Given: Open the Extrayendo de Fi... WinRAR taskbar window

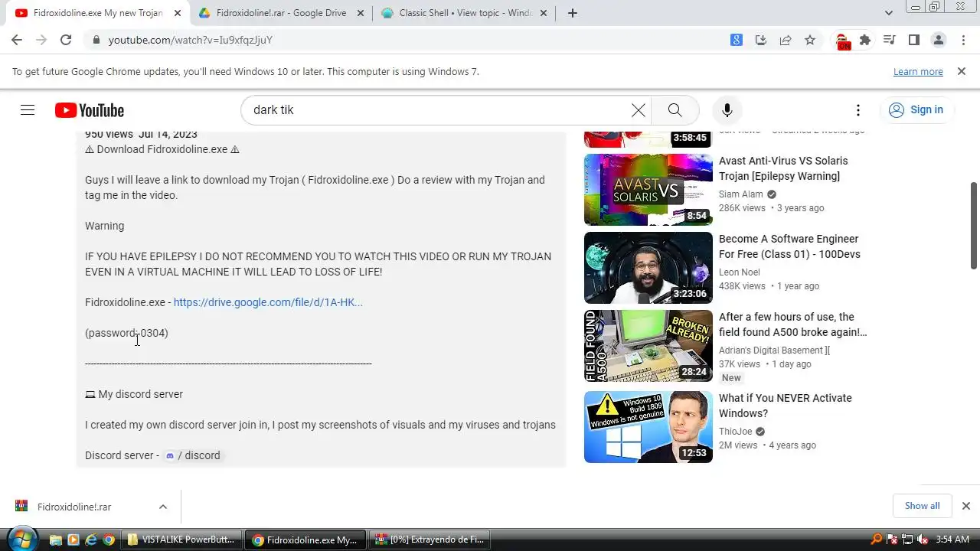Looking at the screenshot, I should pos(431,540).
